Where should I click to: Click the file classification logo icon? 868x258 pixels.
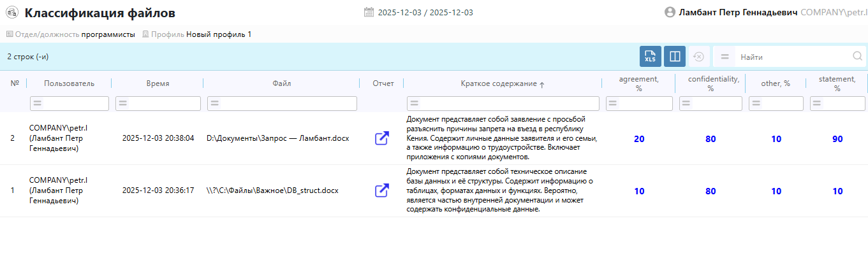pos(11,13)
